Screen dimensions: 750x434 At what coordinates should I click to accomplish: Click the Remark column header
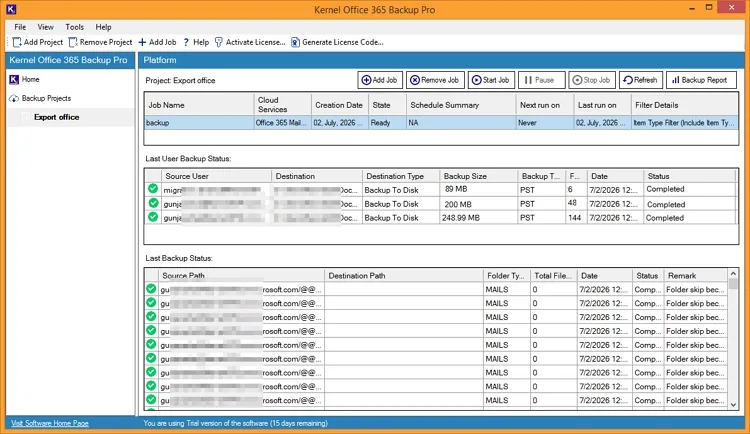[695, 276]
